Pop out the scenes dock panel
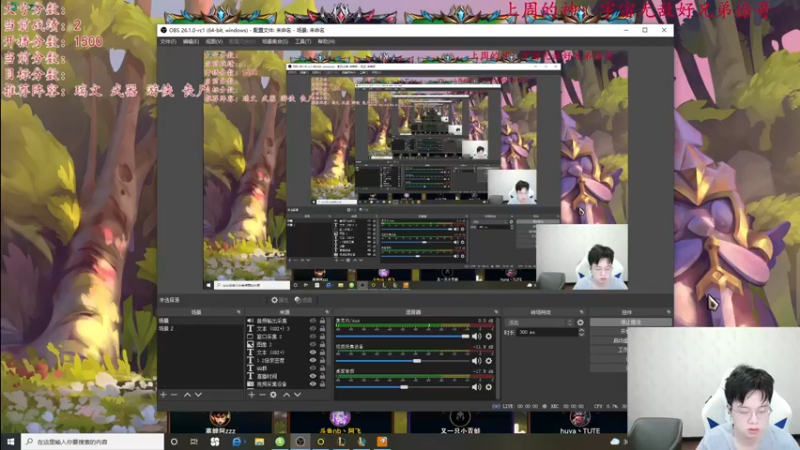The width and height of the screenshot is (800, 450). [238, 312]
